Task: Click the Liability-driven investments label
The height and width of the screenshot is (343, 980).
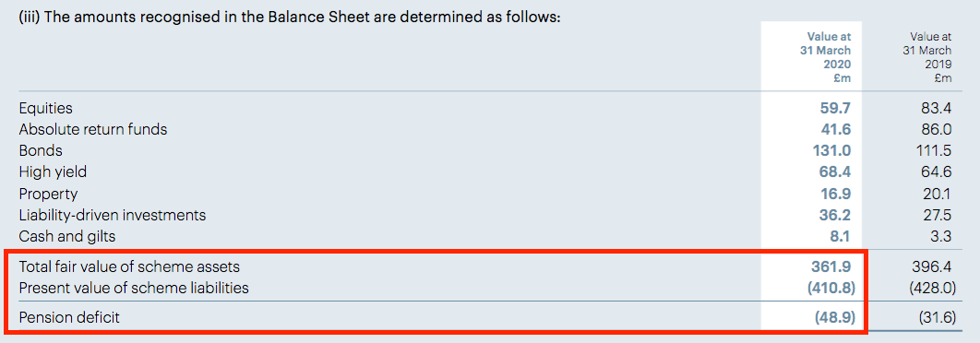Action: (113, 215)
